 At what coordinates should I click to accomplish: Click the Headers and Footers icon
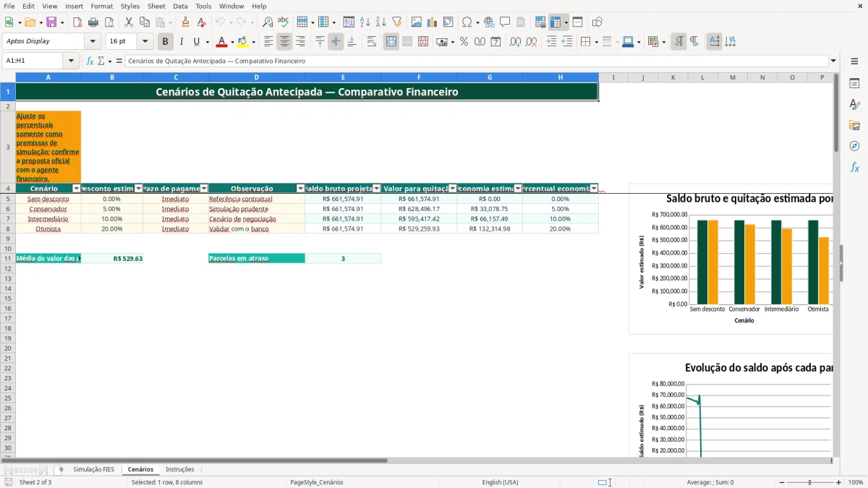coord(521,22)
